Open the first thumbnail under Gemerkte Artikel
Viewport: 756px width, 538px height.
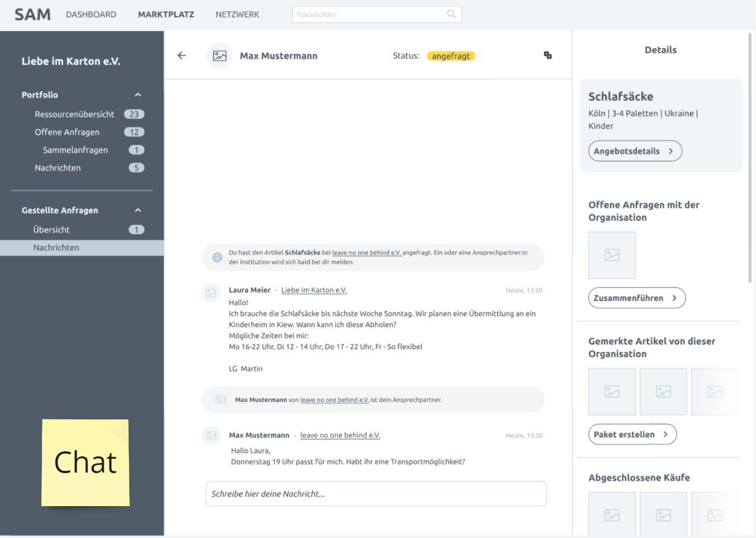[612, 391]
